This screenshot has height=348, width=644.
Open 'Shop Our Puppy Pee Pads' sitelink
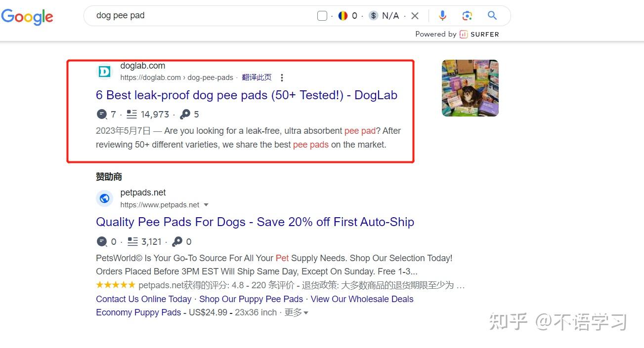251,299
